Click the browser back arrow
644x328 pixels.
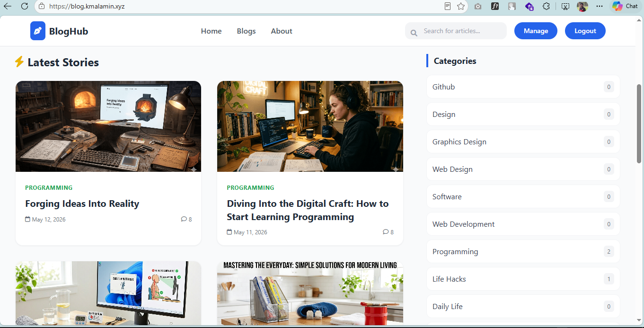8,6
